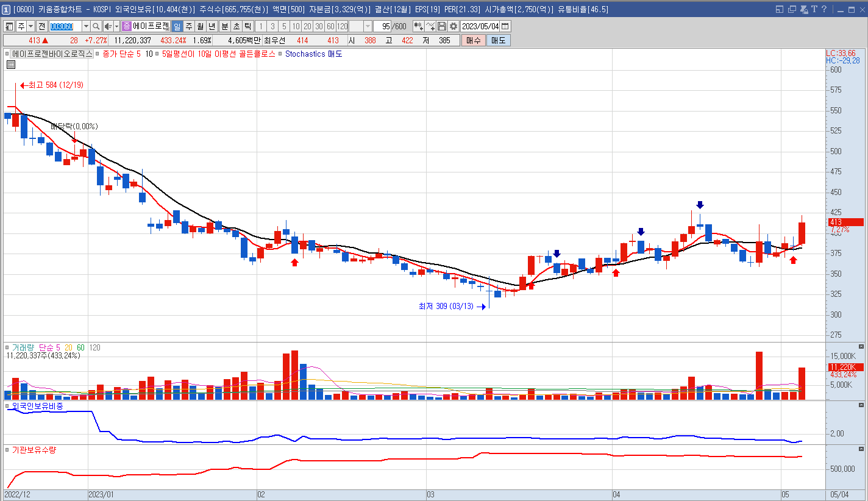This screenshot has height=501, width=868.
Task: Close the 외국인보유비중 panel with its x button
Action: (x=862, y=405)
